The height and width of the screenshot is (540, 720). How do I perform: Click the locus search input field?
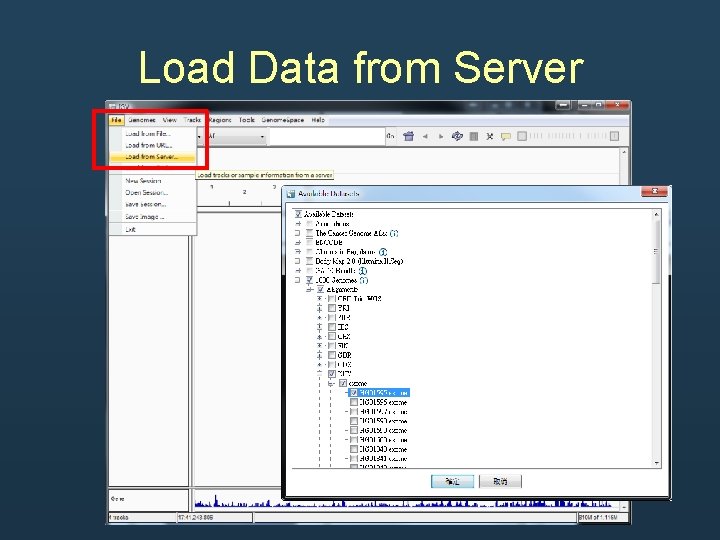(x=327, y=136)
